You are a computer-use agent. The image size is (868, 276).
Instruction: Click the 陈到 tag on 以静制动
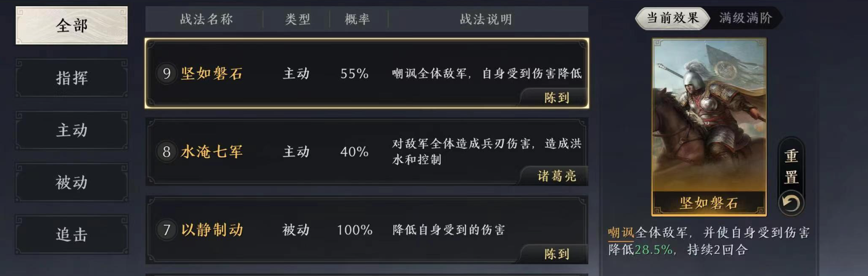[x=555, y=254]
